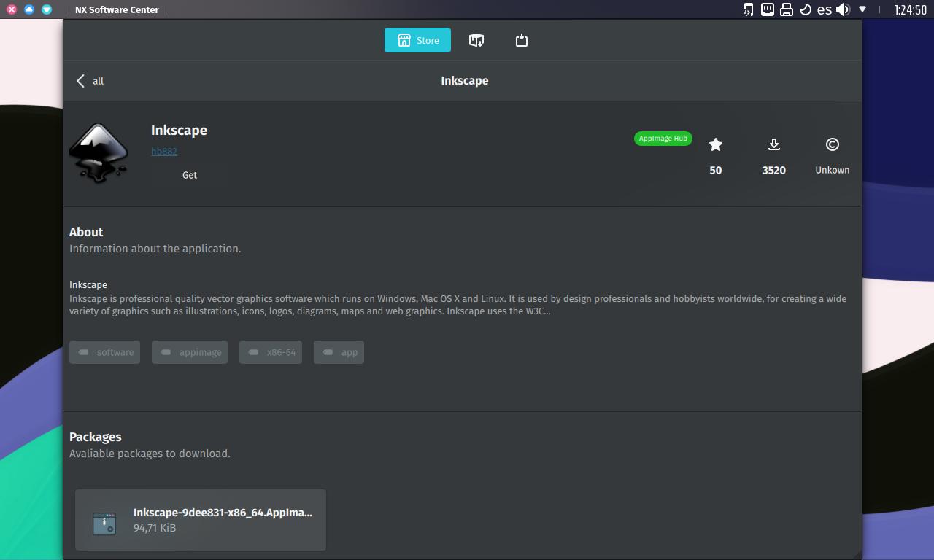Click the Packages section heading

(x=96, y=437)
